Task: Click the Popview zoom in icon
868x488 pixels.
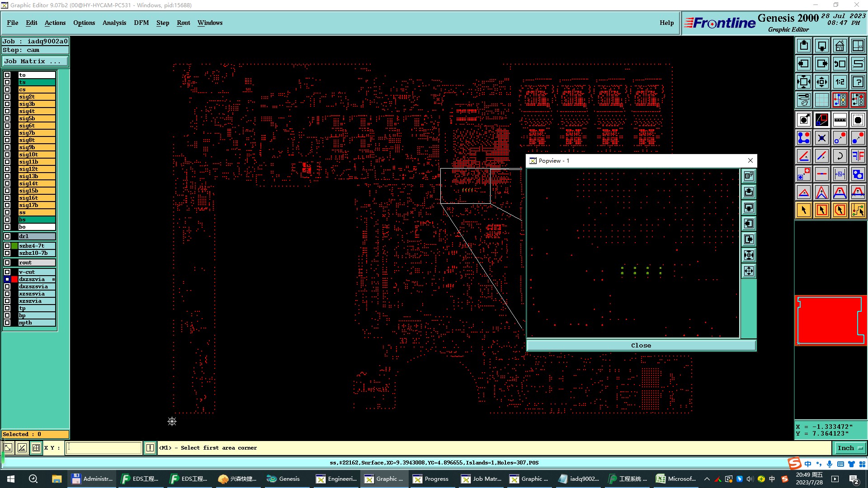Action: click(749, 255)
